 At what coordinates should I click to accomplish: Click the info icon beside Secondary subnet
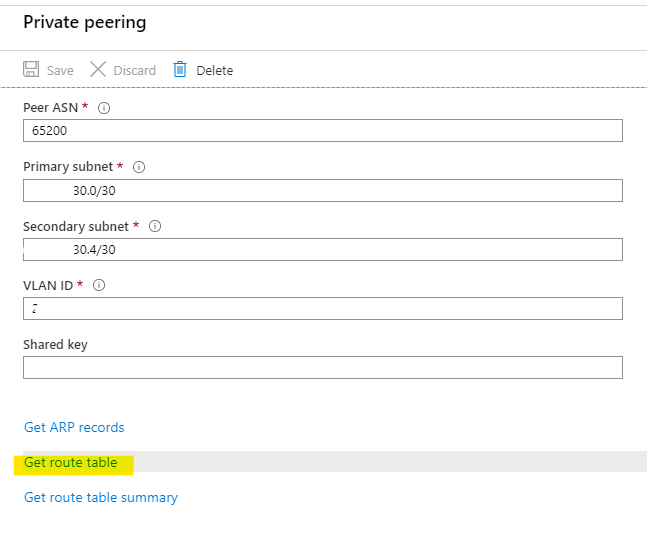[x=154, y=226]
